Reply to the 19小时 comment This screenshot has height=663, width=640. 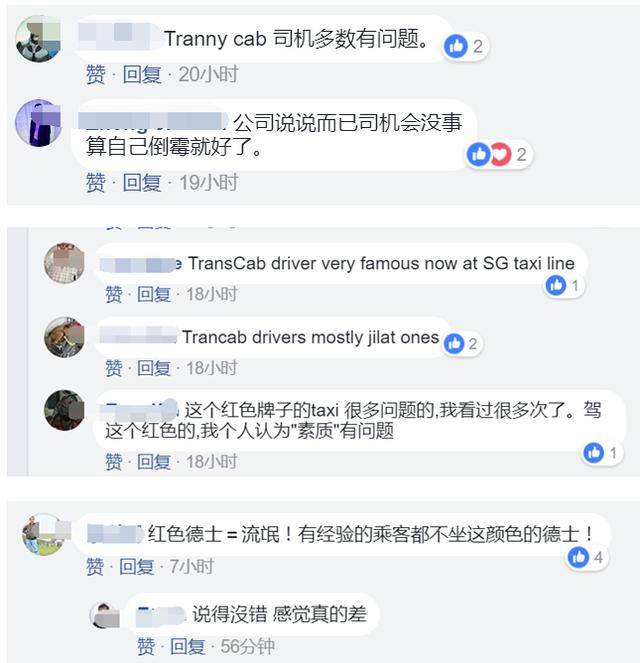(142, 183)
